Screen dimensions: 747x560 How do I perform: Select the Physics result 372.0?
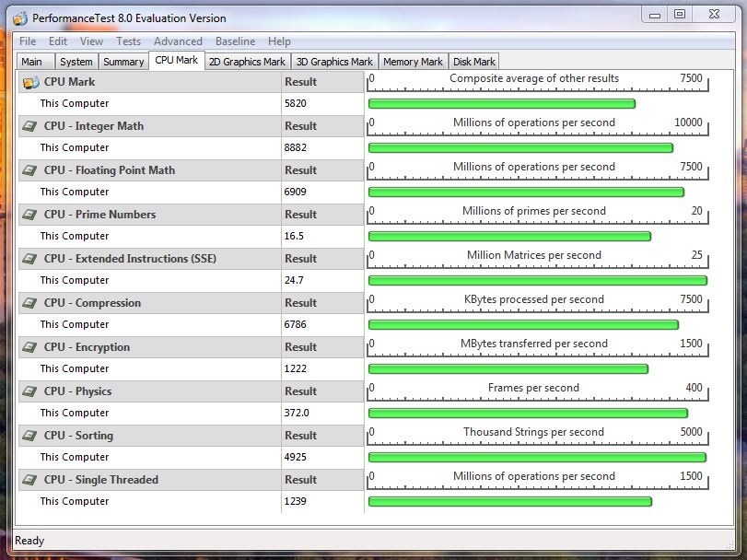[297, 413]
